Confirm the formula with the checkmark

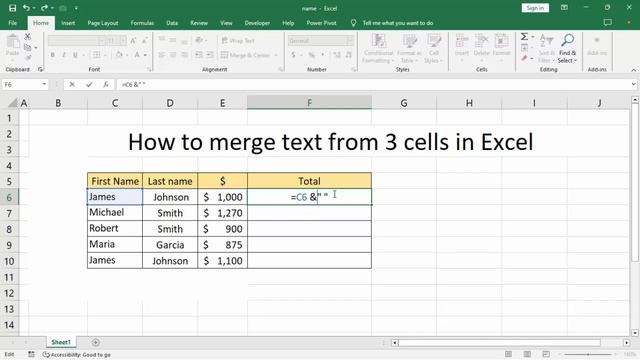[89, 84]
